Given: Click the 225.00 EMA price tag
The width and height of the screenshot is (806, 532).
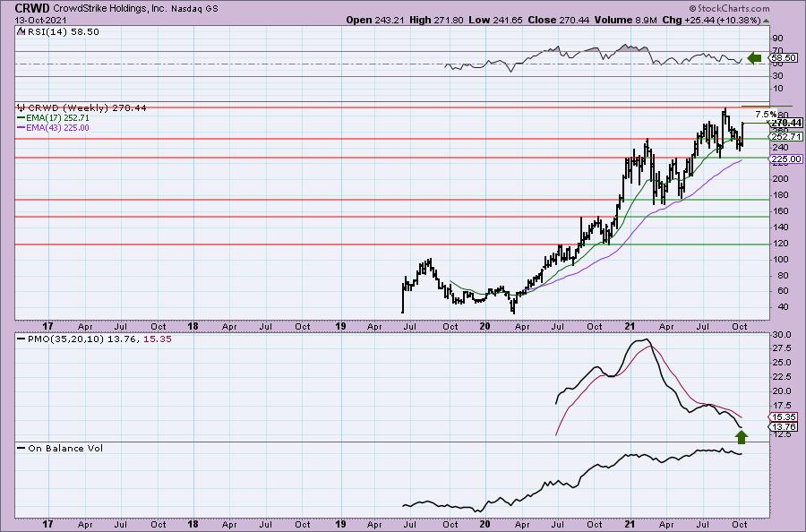Looking at the screenshot, I should (x=786, y=159).
